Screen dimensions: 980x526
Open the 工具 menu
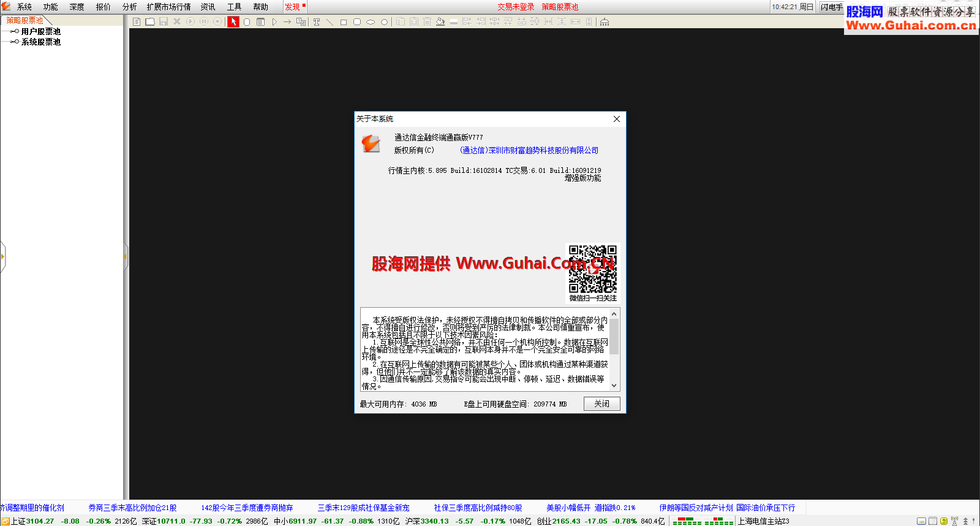(x=234, y=7)
